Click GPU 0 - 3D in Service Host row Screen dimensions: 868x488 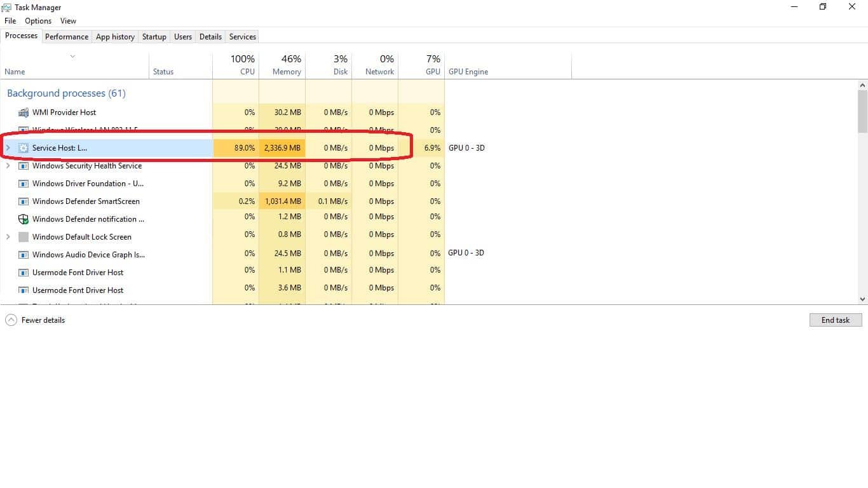point(466,148)
